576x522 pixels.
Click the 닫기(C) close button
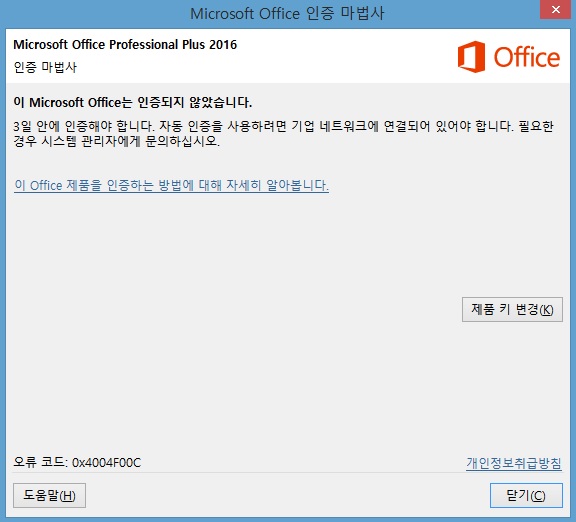(x=526, y=495)
